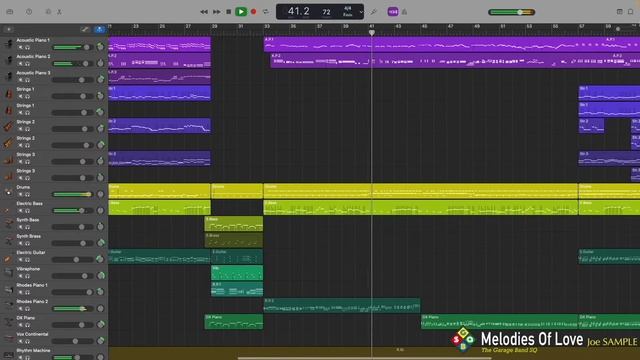Image resolution: width=640 pixels, height=360 pixels.
Task: Toggle the Cycle loop button
Action: pos(266,12)
